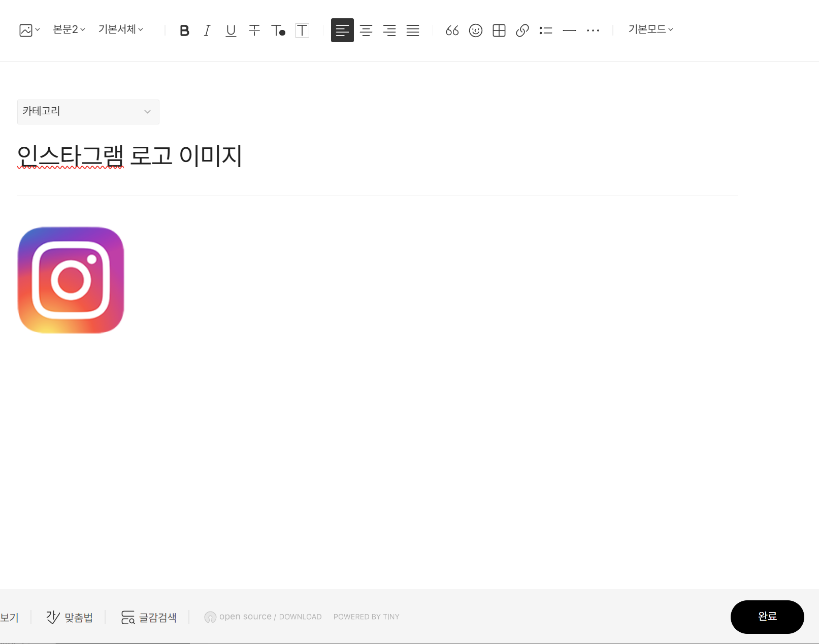Screen dimensions: 819x644
Task: Toggle strikethrough formatting
Action: tap(254, 30)
